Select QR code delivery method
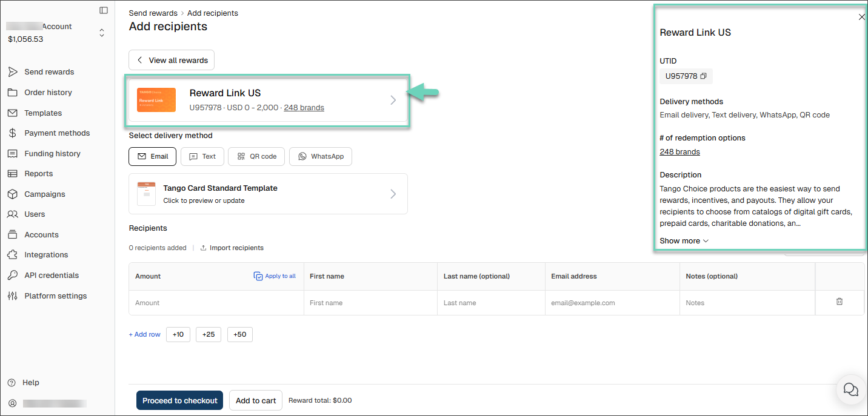 point(256,156)
